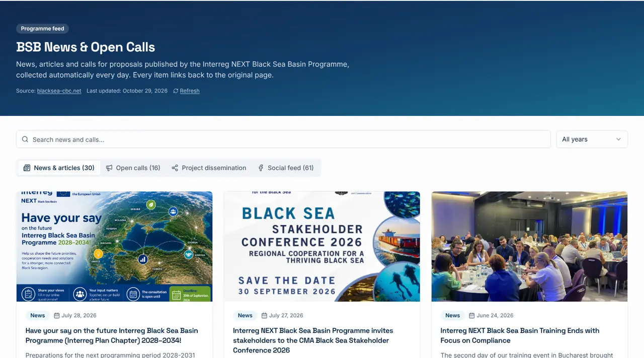The height and width of the screenshot is (358, 644).
Task: Click text Preparations for the next programming period
Action: 110,355
